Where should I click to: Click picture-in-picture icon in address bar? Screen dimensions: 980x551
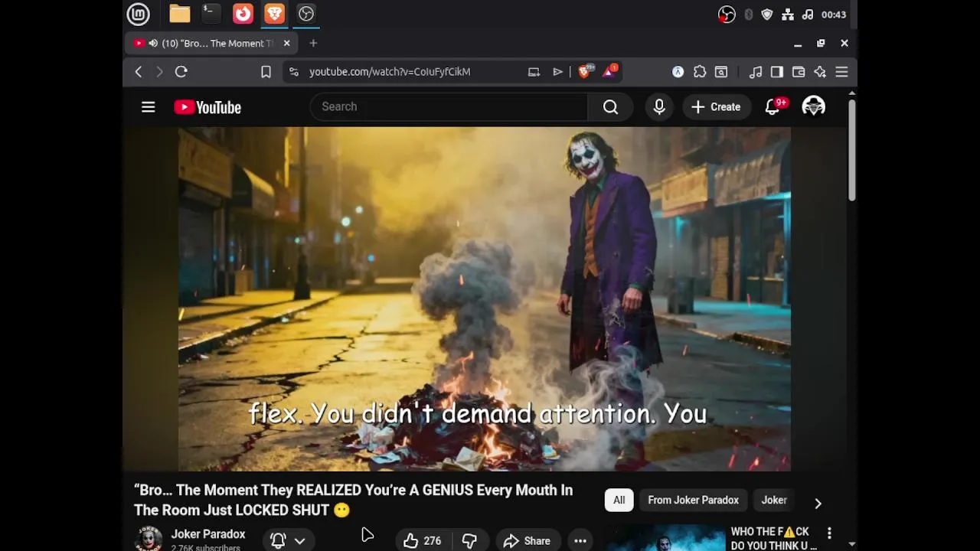(534, 71)
